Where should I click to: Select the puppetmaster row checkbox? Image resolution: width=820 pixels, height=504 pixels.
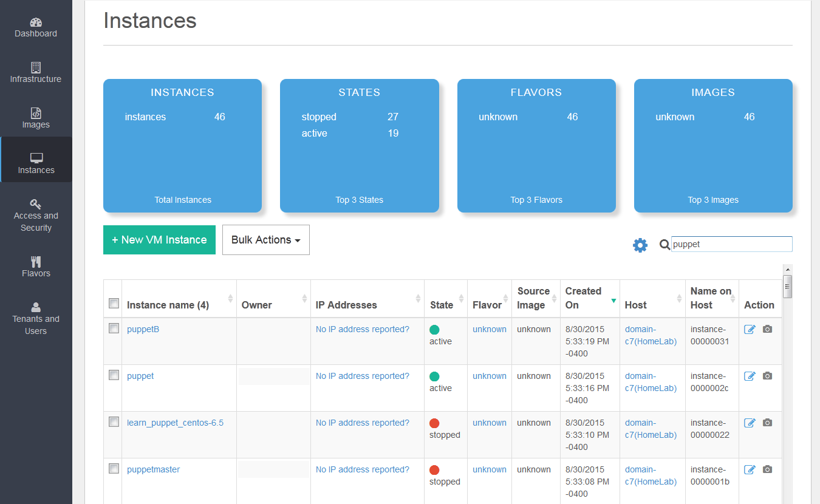tap(114, 469)
